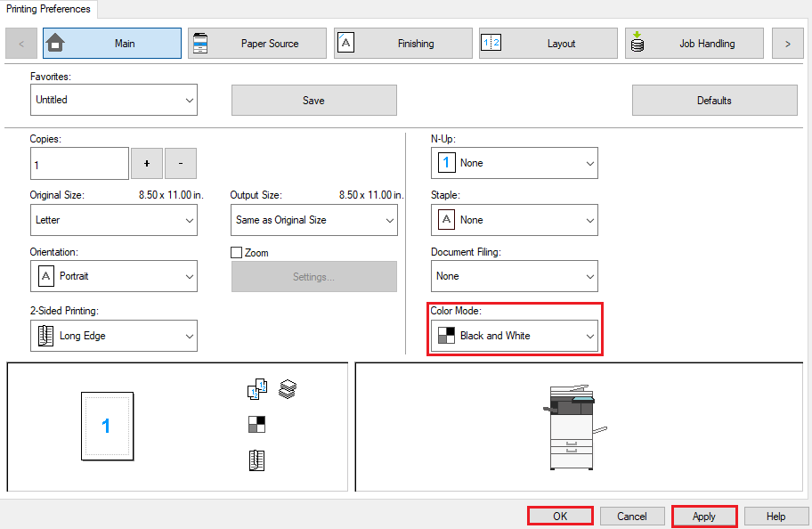812x529 pixels.
Task: Restore settings with the Defaults button
Action: point(714,100)
